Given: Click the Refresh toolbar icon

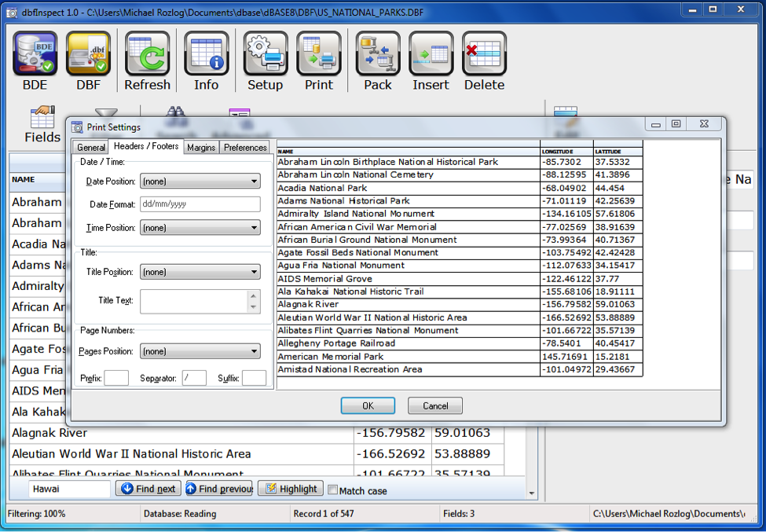Looking at the screenshot, I should [147, 53].
